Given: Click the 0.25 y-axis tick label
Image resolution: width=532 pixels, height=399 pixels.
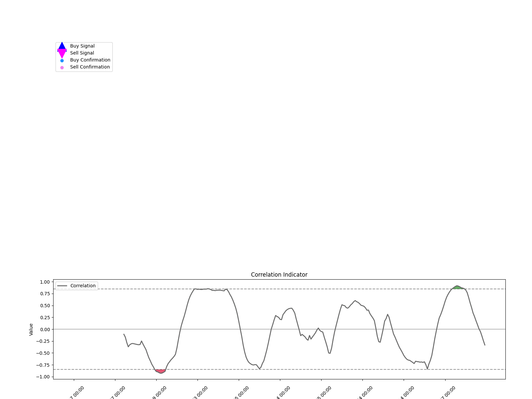Looking at the screenshot, I should pyautogui.click(x=45, y=318).
